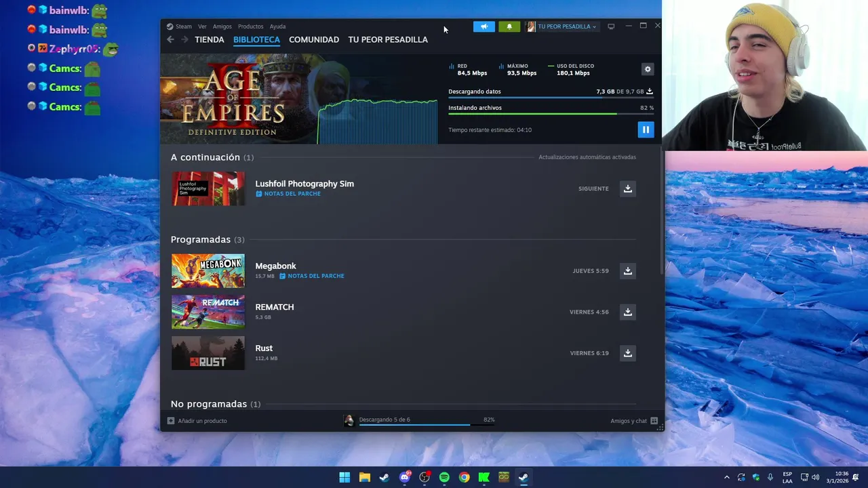Open Discord from the taskbar
Image resolution: width=868 pixels, height=488 pixels.
pos(405,477)
